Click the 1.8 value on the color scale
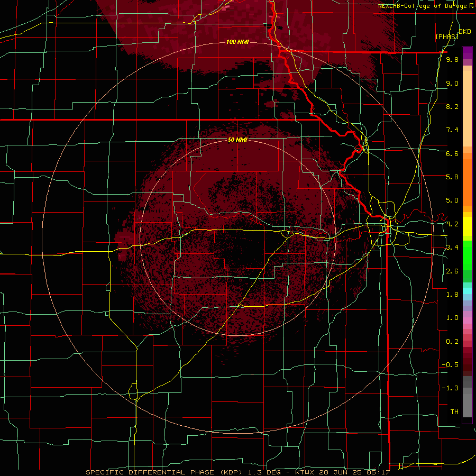 coord(452,295)
